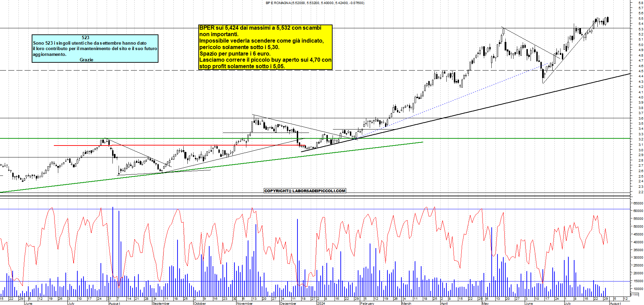Click the 'October' date axis label
This screenshot has width=644, height=305.
pyautogui.click(x=200, y=303)
